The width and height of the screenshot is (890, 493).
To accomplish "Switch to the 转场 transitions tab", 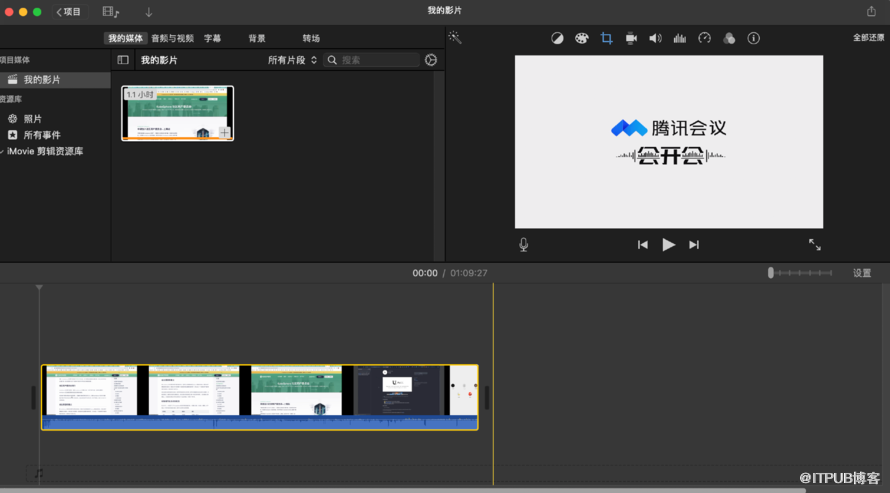I will [x=311, y=38].
